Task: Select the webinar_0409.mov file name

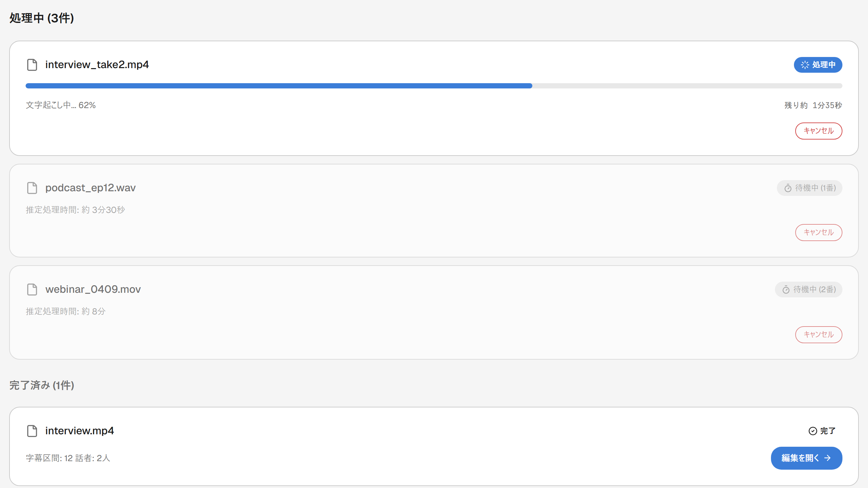Action: click(93, 289)
